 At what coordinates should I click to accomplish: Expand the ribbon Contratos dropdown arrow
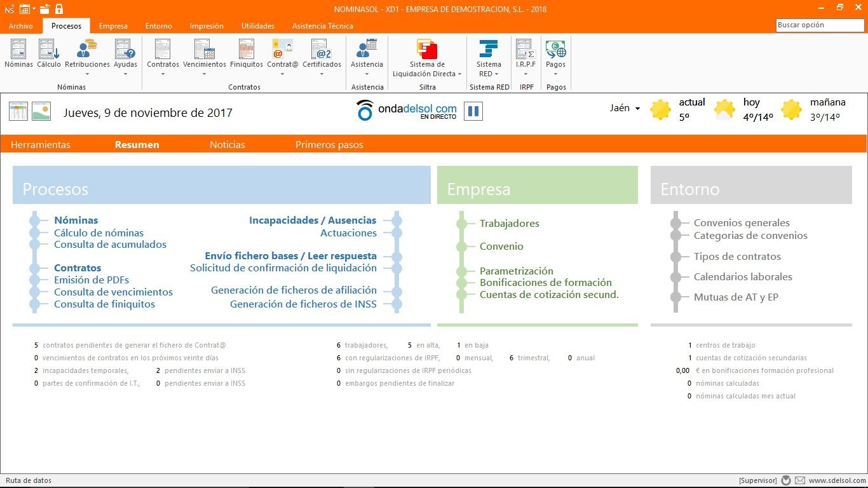tap(163, 74)
